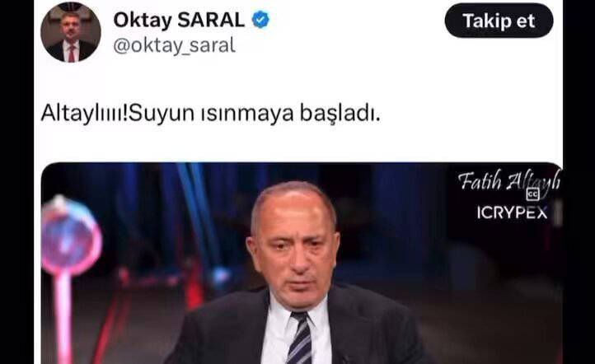Toggle the CC captions icon on video
The height and width of the screenshot is (364, 595).
(532, 194)
